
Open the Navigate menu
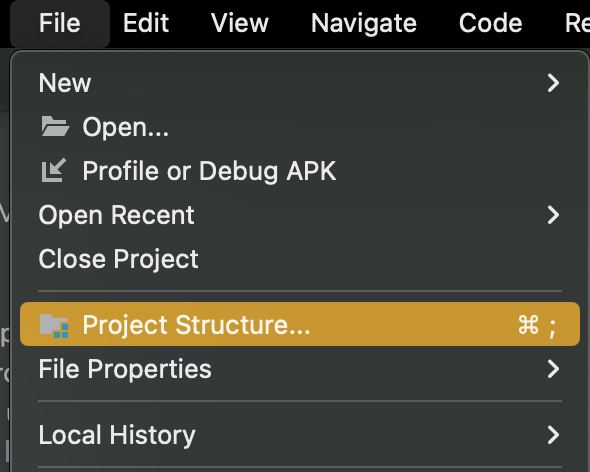pyautogui.click(x=364, y=23)
